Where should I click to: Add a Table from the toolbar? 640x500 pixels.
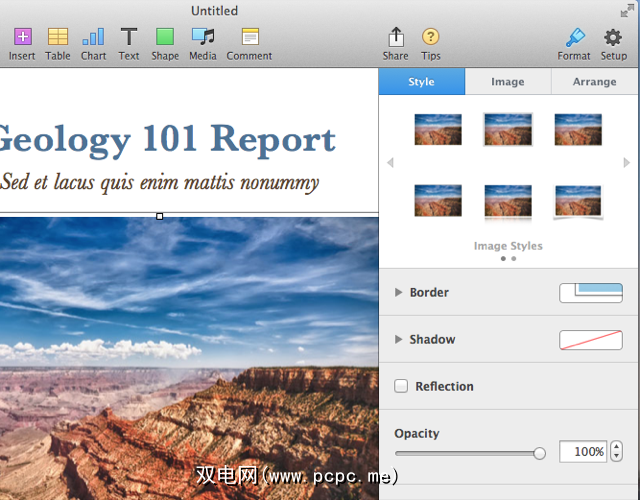pos(58,38)
